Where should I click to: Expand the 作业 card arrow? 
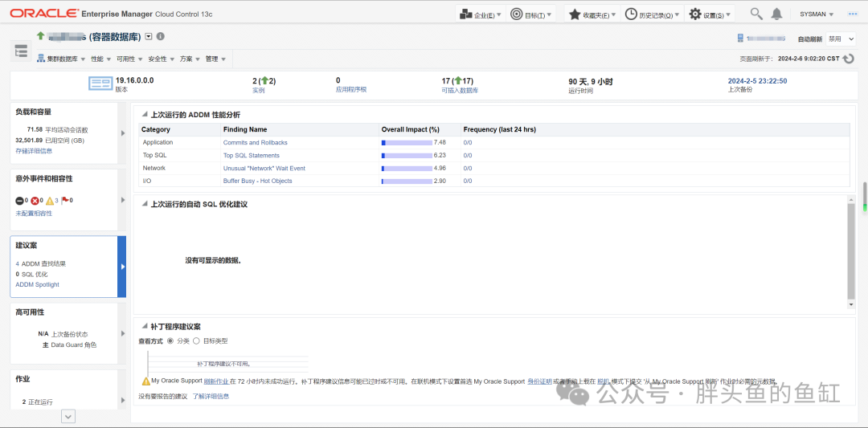tap(122, 401)
